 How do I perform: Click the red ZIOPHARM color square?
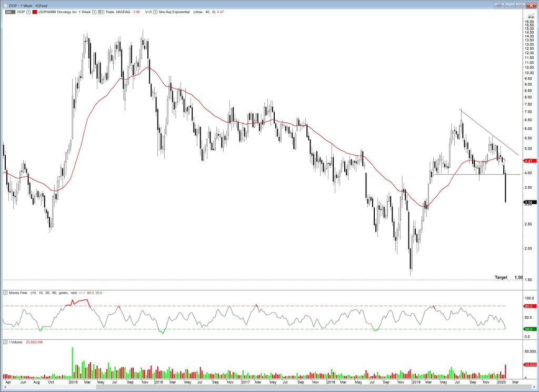[35, 11]
